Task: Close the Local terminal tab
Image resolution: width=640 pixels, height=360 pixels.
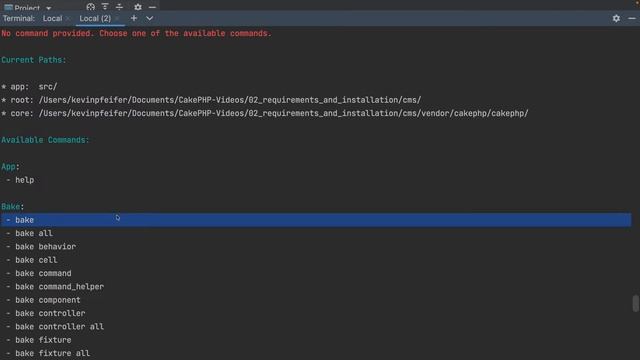Action: [68, 19]
